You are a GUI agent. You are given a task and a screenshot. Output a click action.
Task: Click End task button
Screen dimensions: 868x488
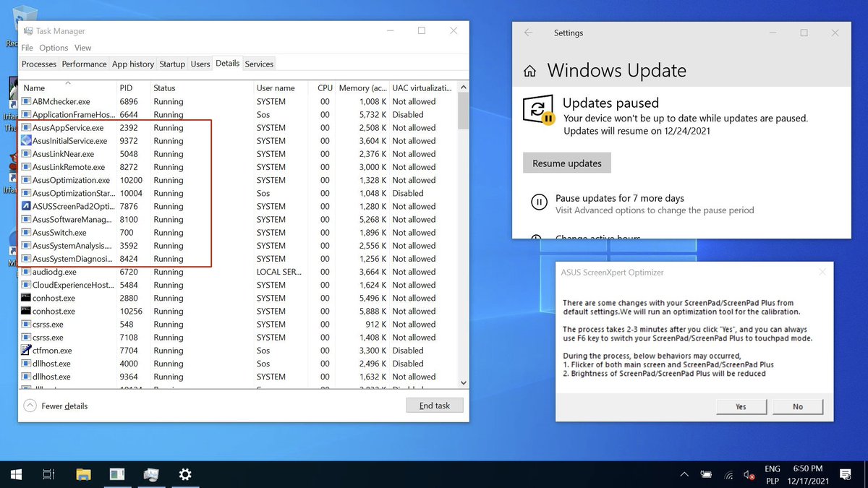(435, 406)
